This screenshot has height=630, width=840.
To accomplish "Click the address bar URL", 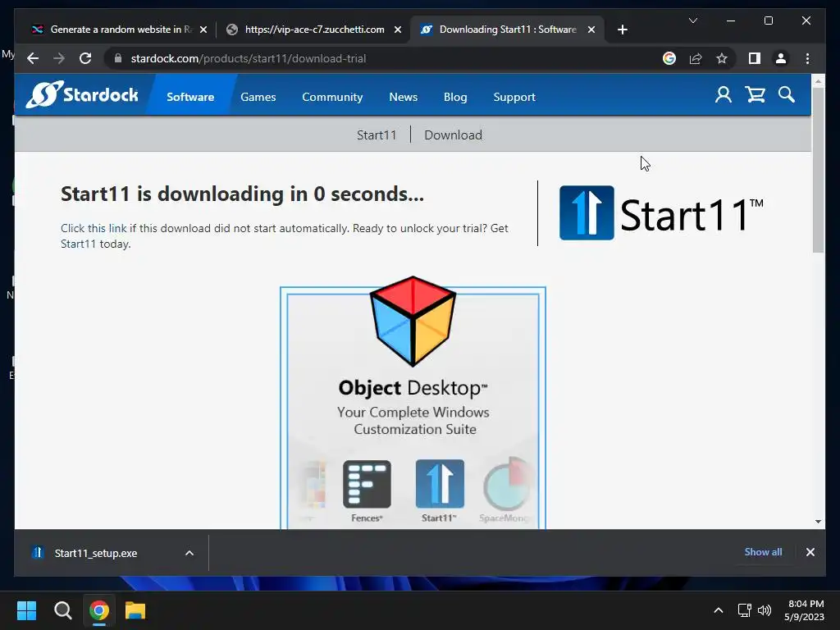I will click(248, 58).
